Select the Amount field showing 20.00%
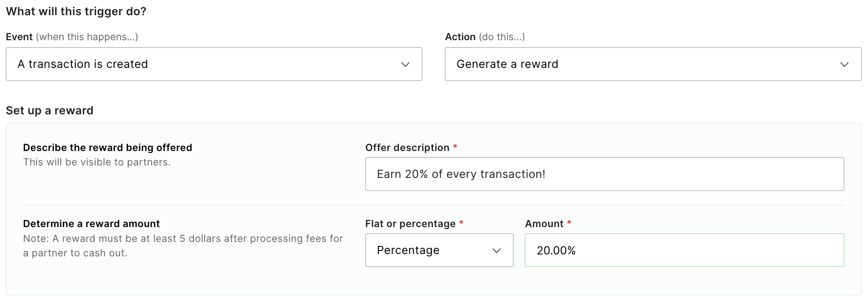Image resolution: width=868 pixels, height=302 pixels. pos(684,250)
